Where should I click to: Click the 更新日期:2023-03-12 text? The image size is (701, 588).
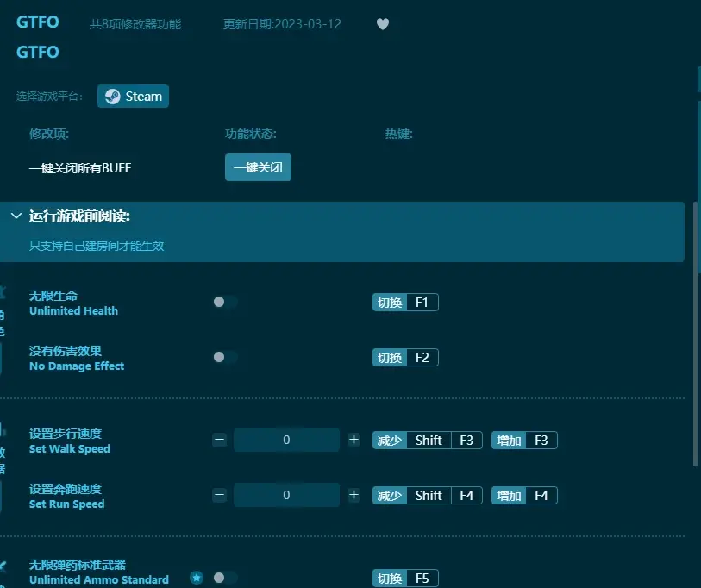click(282, 23)
